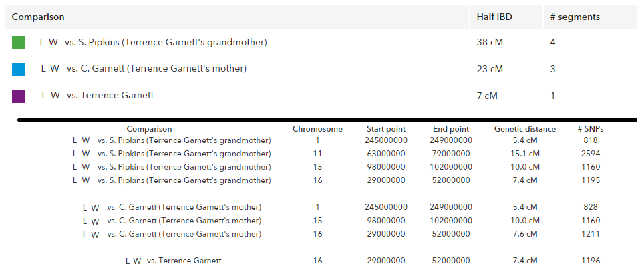Sort by the Half IBD column header
The width and height of the screenshot is (644, 276).
pyautogui.click(x=494, y=17)
